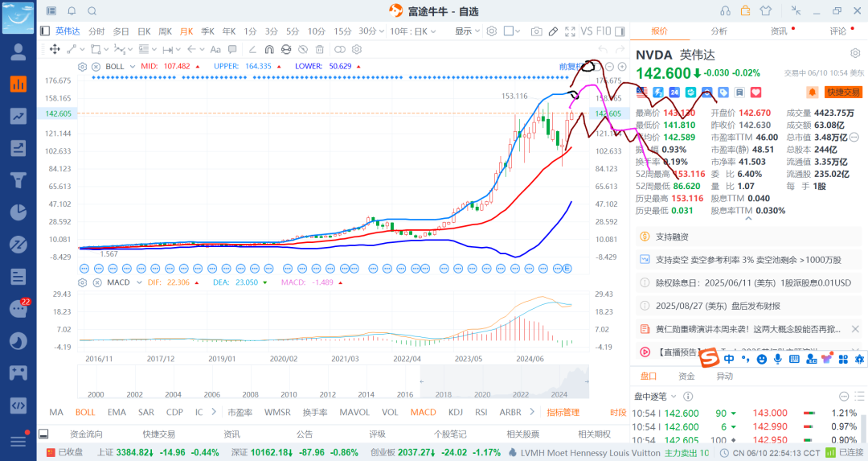This screenshot has height=461, width=868.
Task: Add a text annotation with the Aa tool
Action: coord(215,49)
